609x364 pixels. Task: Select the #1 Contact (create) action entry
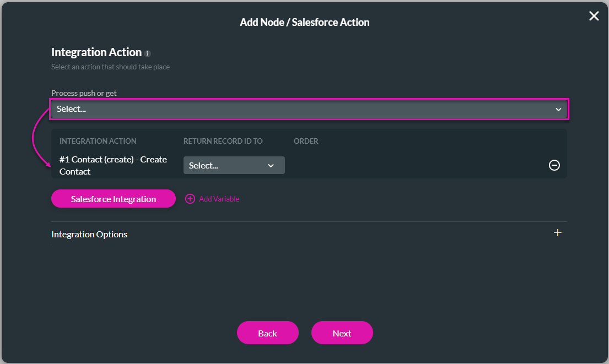pos(113,165)
